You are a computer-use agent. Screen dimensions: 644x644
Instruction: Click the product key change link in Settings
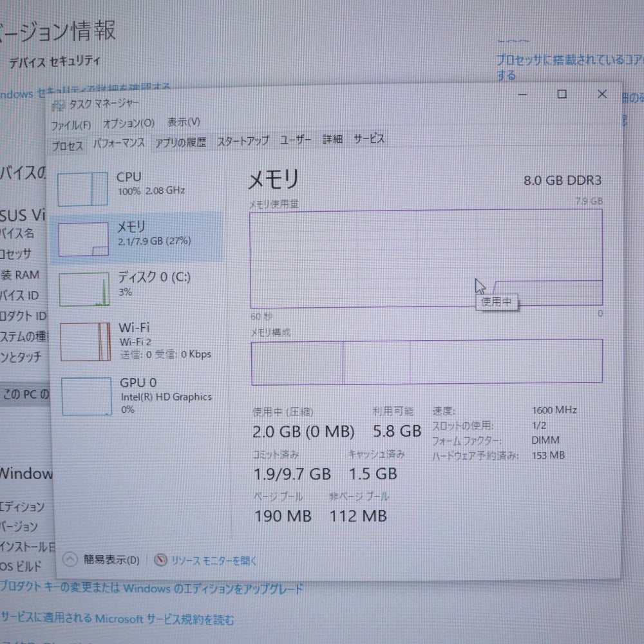[x=151, y=588]
